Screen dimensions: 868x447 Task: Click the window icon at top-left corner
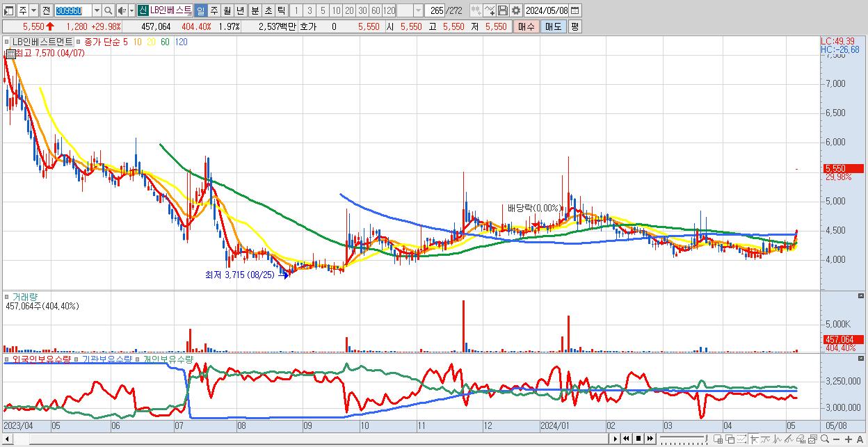(9, 10)
